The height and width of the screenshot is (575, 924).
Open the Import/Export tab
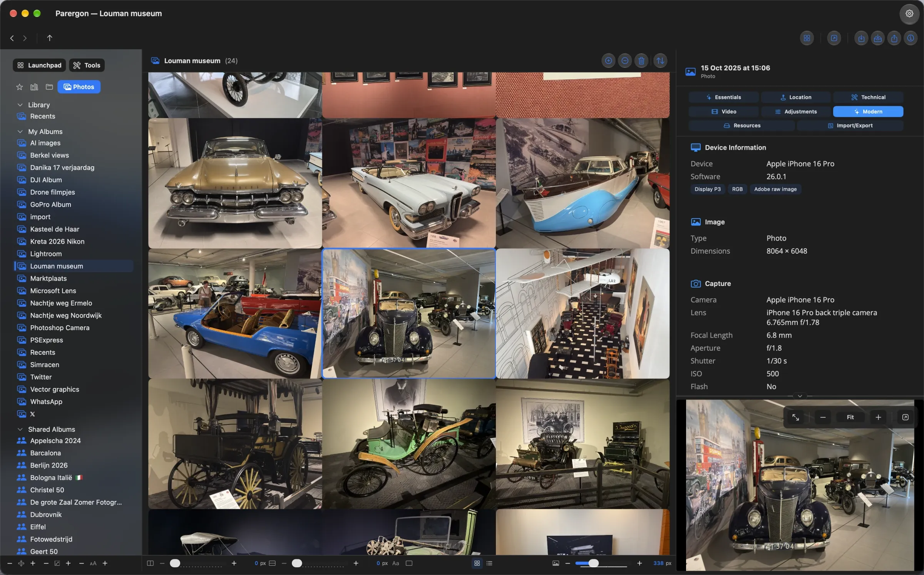click(x=850, y=125)
